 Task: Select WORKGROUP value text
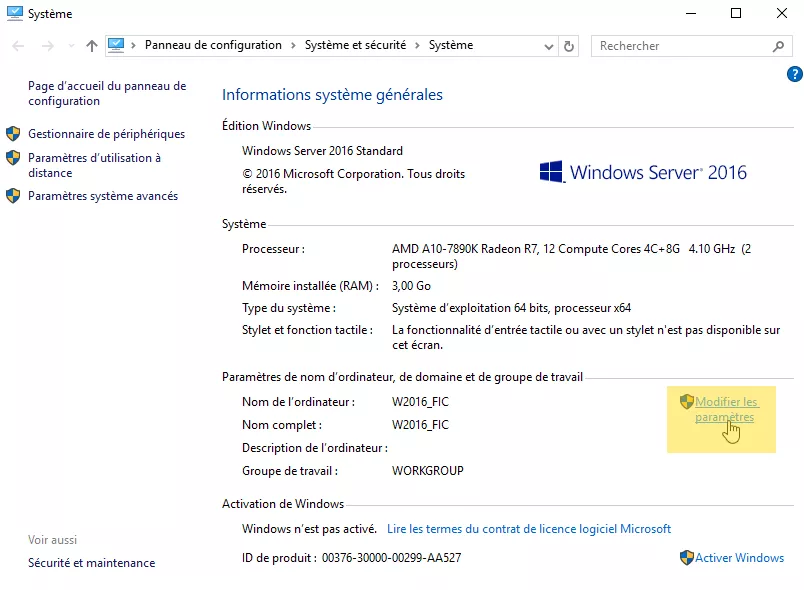point(428,471)
